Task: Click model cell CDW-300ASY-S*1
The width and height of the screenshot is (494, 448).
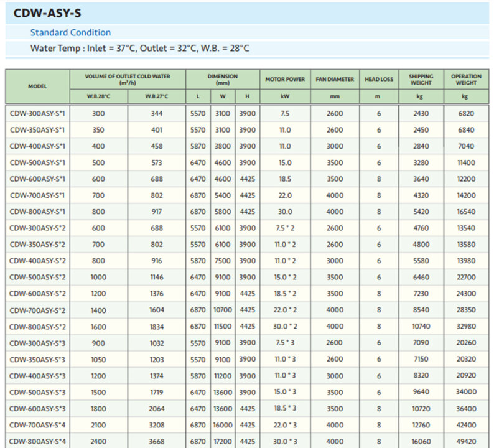Action: (x=37, y=114)
